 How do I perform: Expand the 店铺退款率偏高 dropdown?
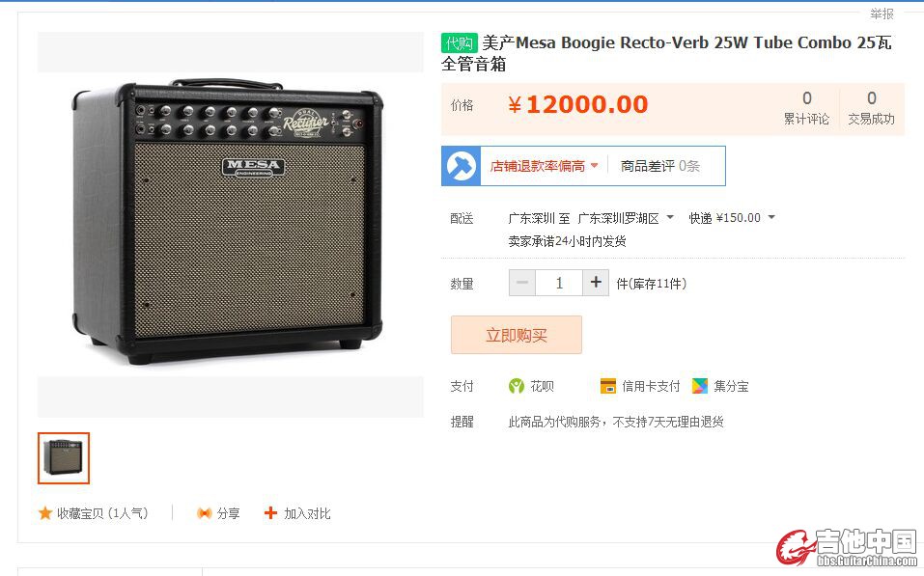click(x=594, y=165)
